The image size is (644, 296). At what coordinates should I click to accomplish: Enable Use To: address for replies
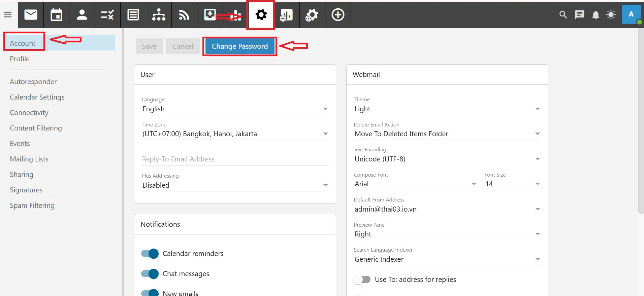point(362,280)
